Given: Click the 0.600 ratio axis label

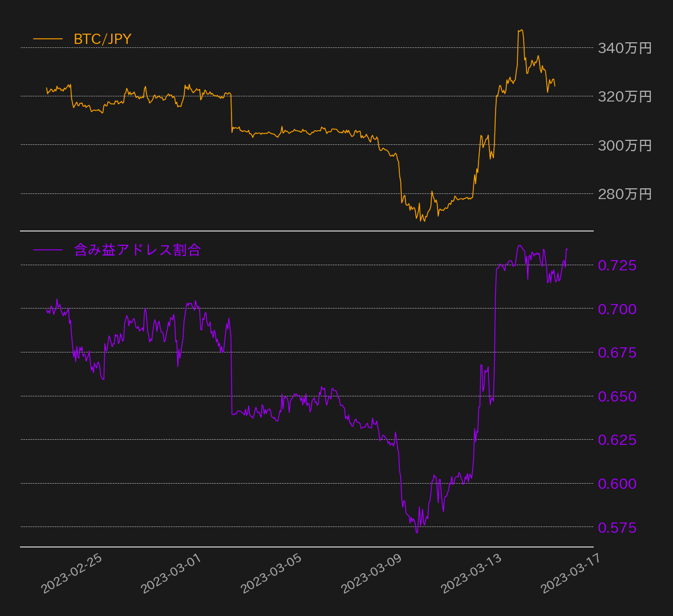Looking at the screenshot, I should click(617, 484).
